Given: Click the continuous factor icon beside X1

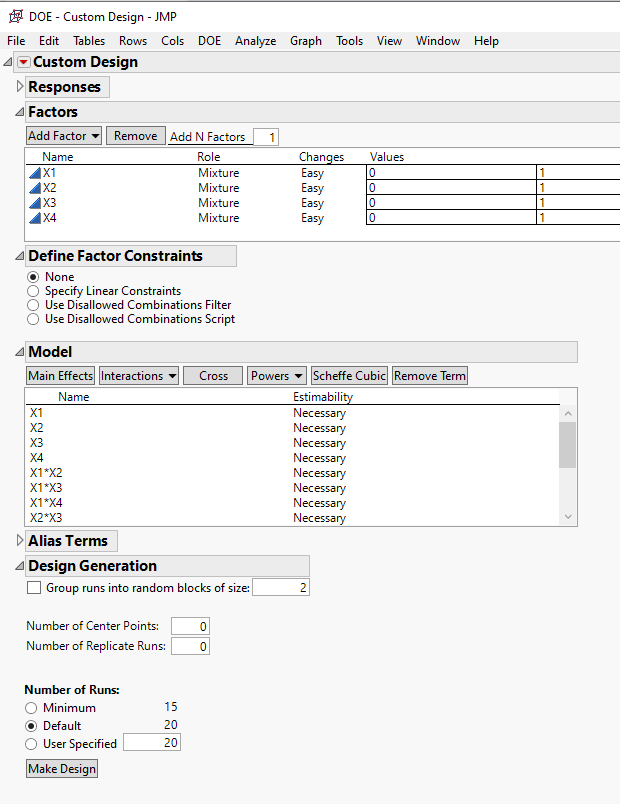Looking at the screenshot, I should point(37,172).
